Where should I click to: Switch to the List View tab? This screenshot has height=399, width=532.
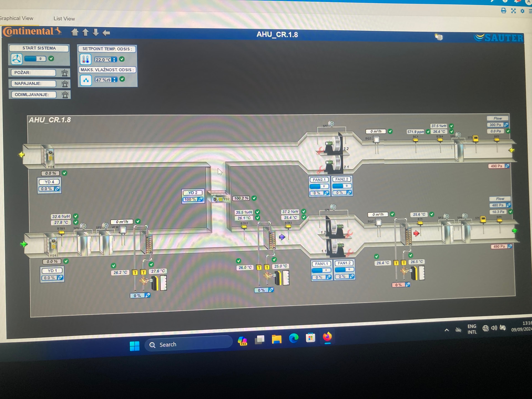tap(64, 19)
